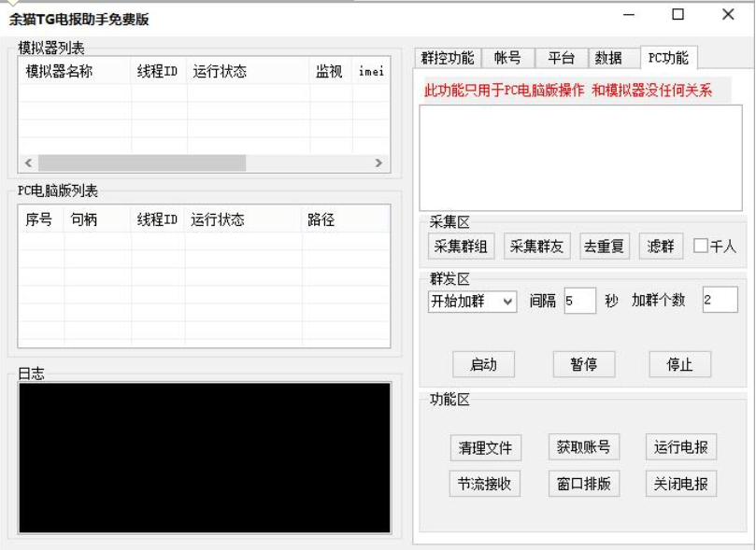Open the 帐号 tab
Viewport: 756px width, 550px height.
[x=507, y=58]
